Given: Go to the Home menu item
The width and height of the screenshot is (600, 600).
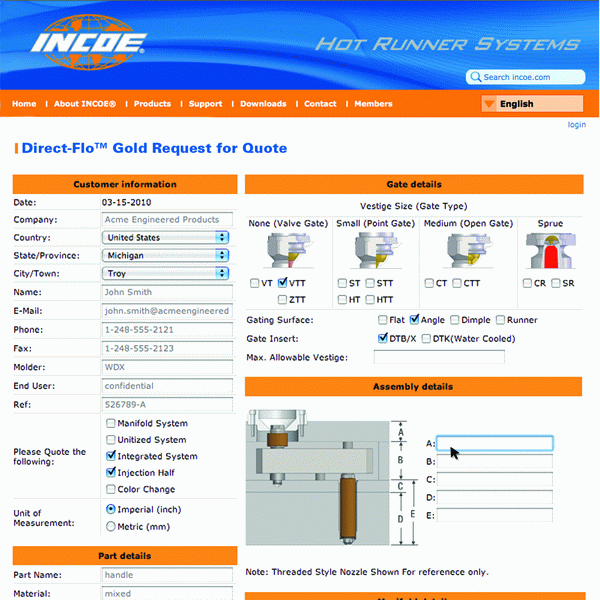Looking at the screenshot, I should 24,104.
